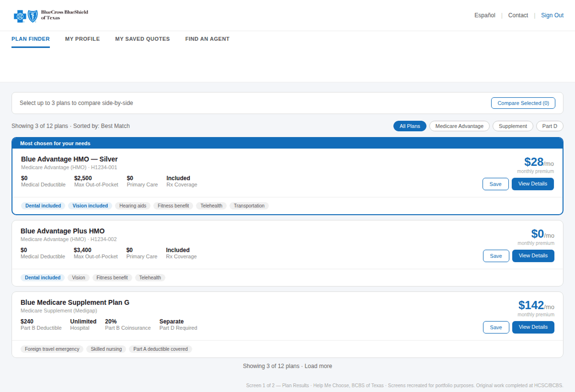Click Dental included tag on Silver plan
The image size is (575, 392).
point(43,206)
